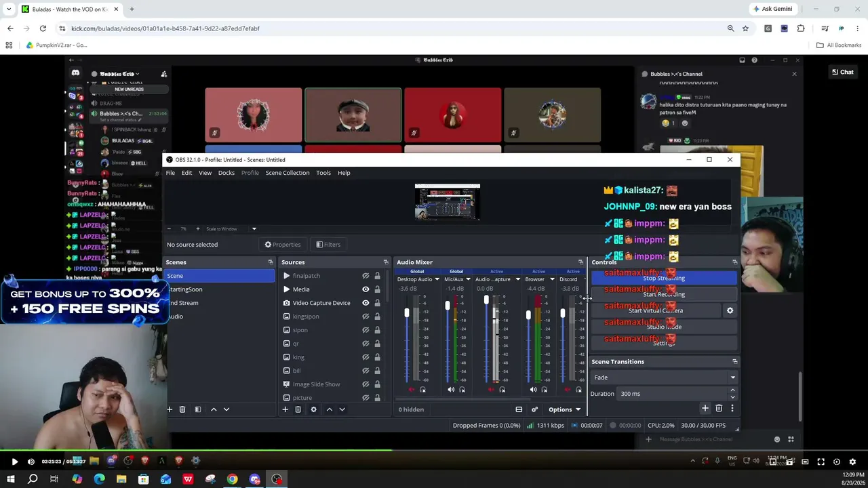Toggle monitoring headphone icon for Mic/Aux
The height and width of the screenshot is (488, 868).
tap(462, 390)
